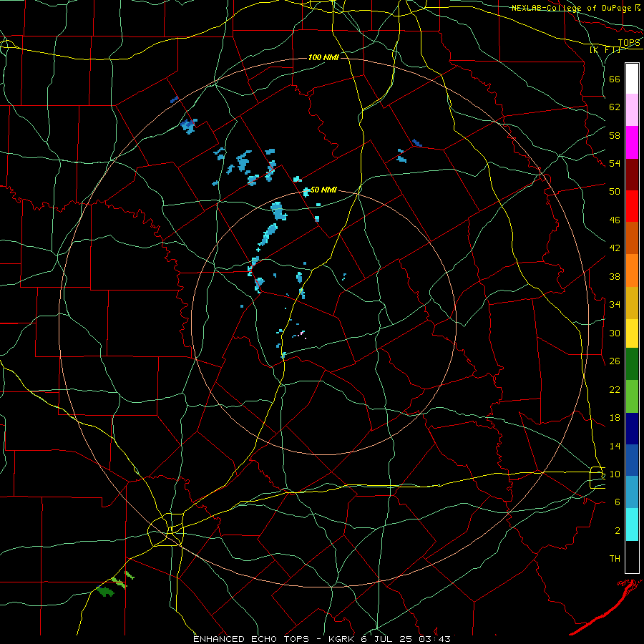Viewport: 644px width, 644px height.
Task: Click the gold legend swatch
Action: pyautogui.click(x=632, y=303)
